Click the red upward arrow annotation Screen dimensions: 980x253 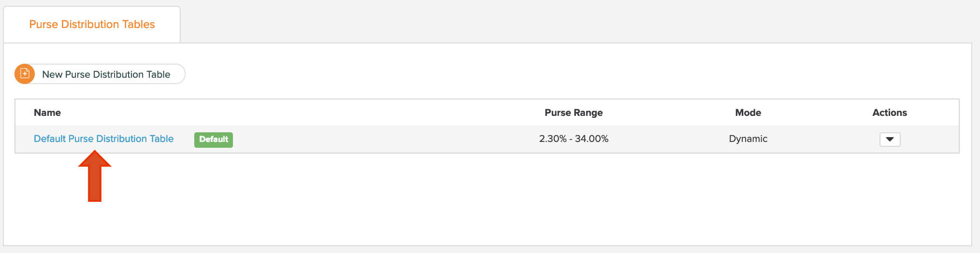tap(95, 176)
